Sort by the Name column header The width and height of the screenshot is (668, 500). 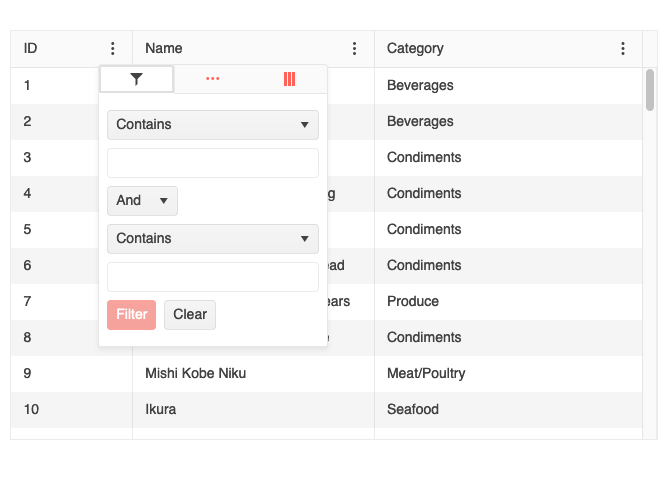[164, 49]
